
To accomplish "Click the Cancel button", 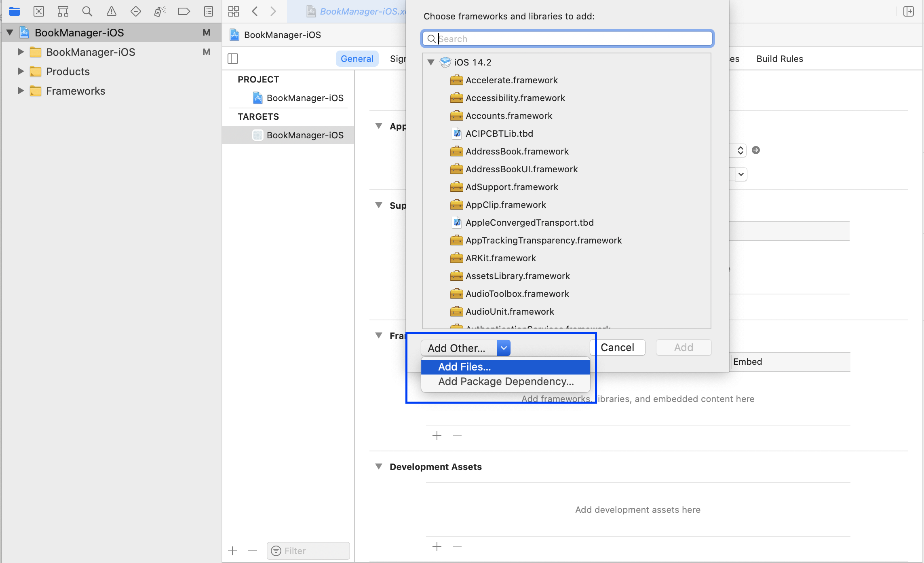I will tap(617, 347).
